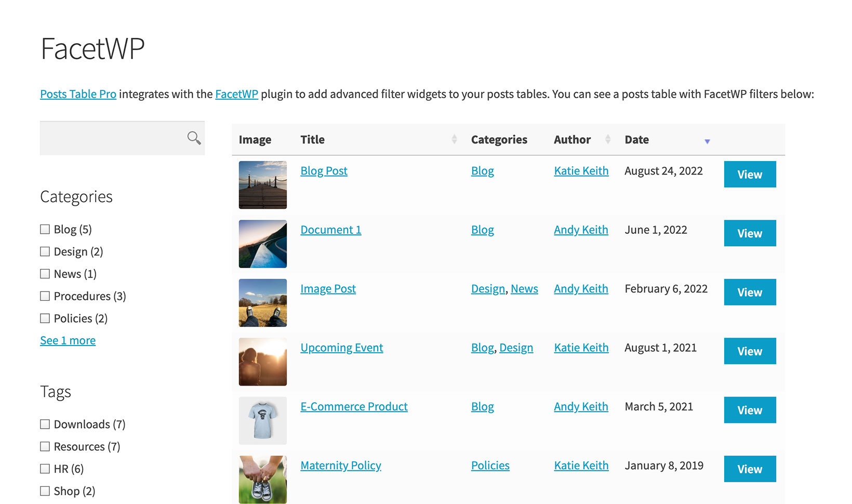Enable the Shop tag filter
This screenshot has width=852, height=504.
(45, 490)
